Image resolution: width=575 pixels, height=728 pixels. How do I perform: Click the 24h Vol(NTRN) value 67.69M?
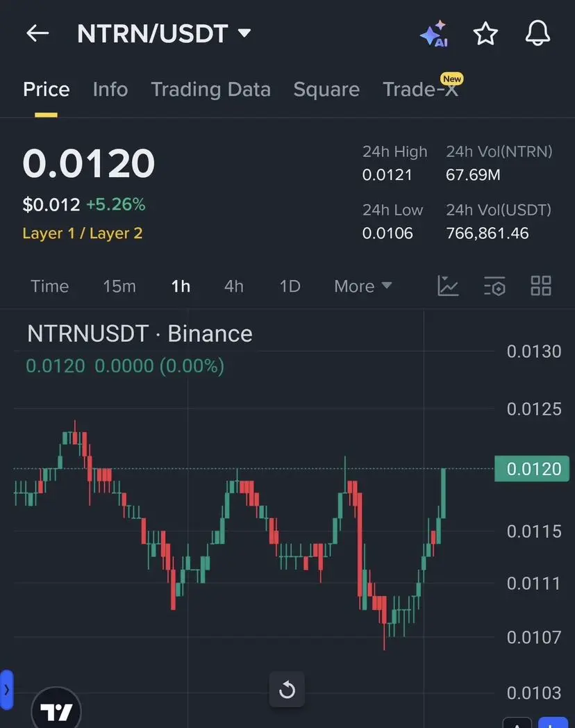click(x=473, y=175)
